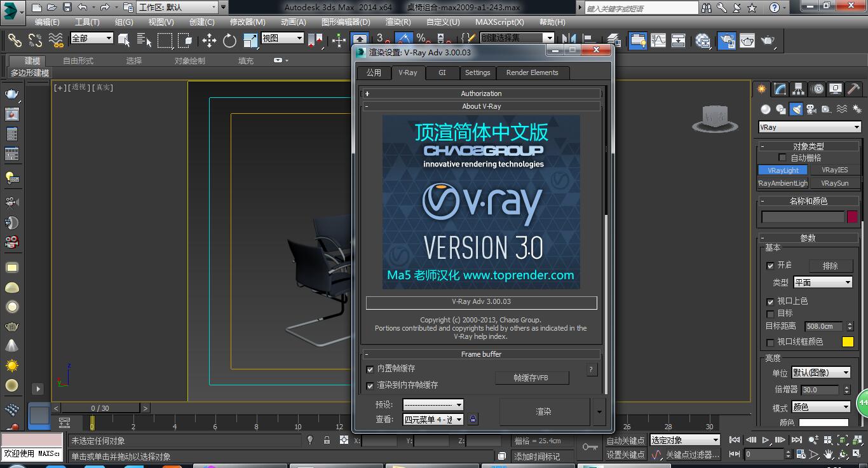
Task: Switch to the Motion command panel
Action: click(817, 89)
